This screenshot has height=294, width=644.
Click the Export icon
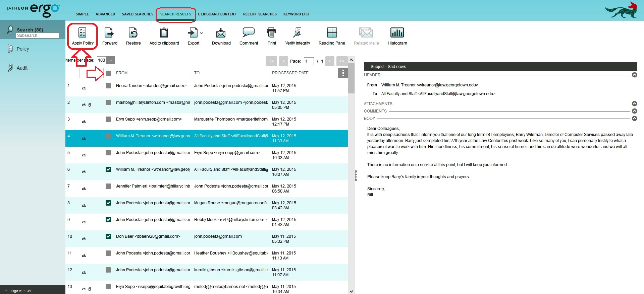click(x=193, y=32)
